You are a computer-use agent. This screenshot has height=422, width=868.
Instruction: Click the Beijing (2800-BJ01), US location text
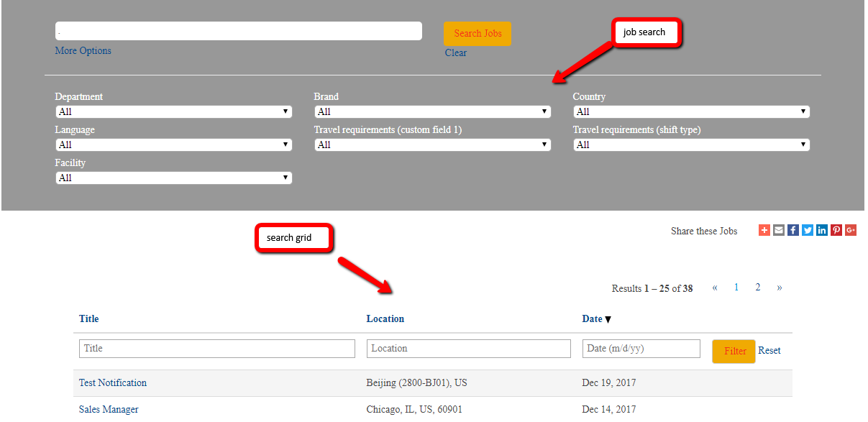pos(417,382)
